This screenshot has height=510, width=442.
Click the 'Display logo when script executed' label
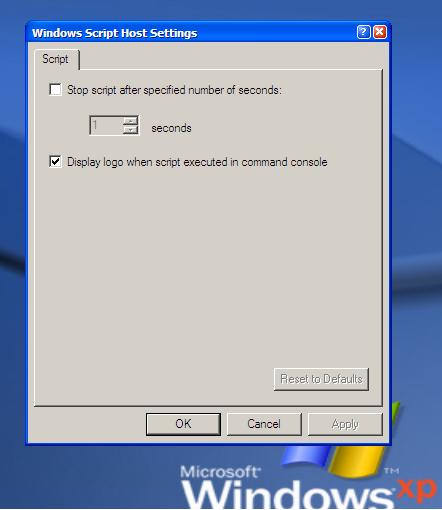point(197,162)
